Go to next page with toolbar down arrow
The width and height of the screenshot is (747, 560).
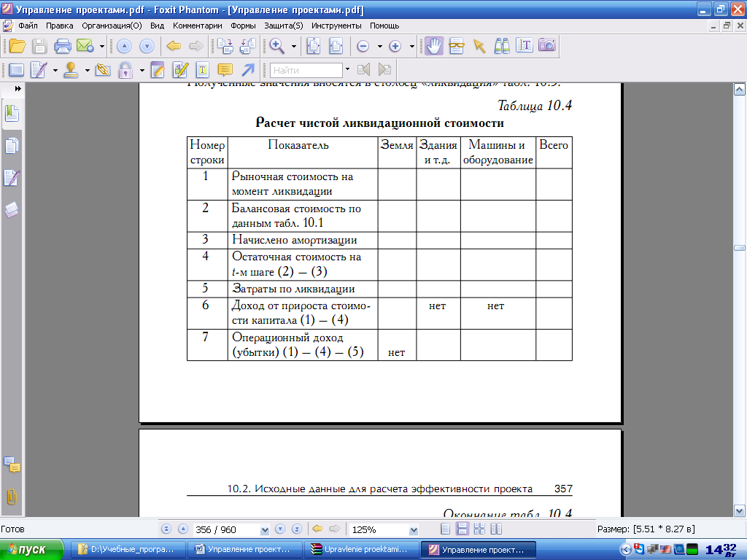point(147,46)
